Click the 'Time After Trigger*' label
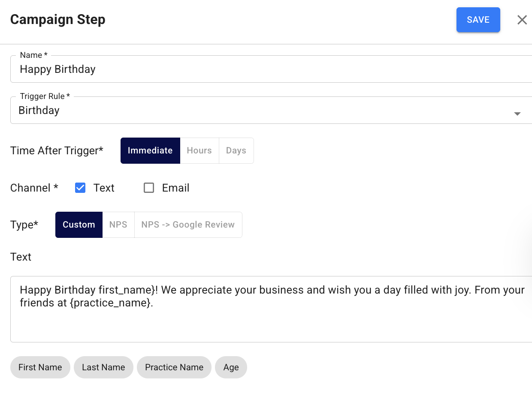 coord(57,150)
